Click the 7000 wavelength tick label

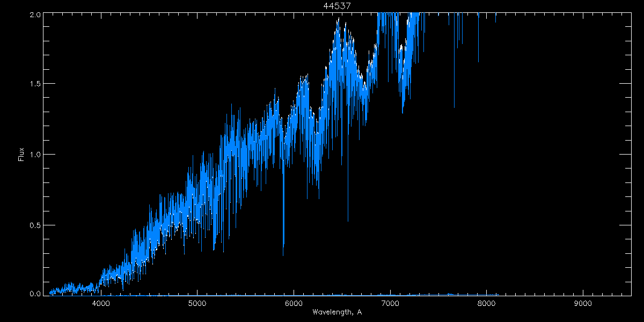tap(390, 303)
